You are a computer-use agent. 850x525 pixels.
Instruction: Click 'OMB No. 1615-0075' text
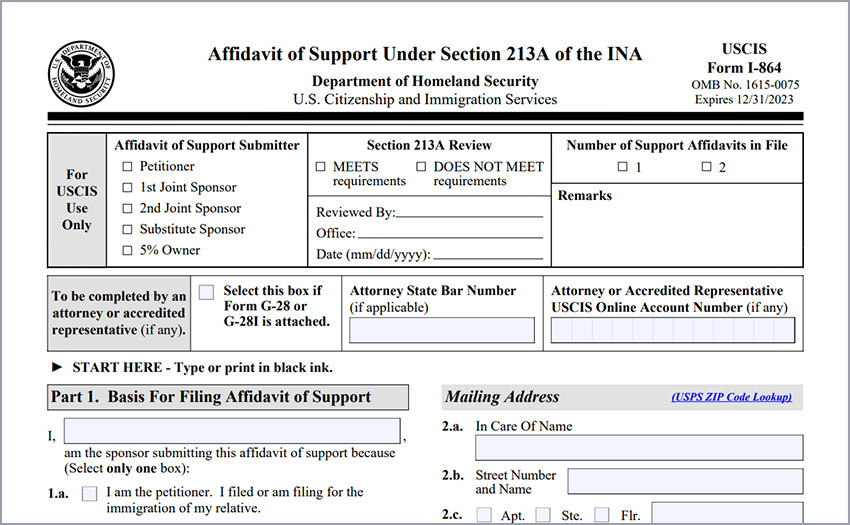pos(745,85)
